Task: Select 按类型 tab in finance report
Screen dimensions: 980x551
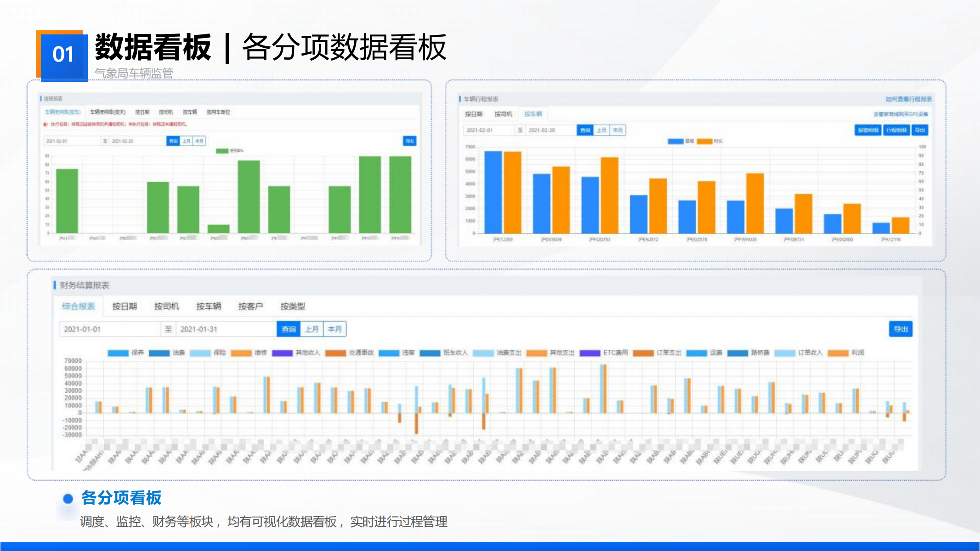Action: [293, 306]
